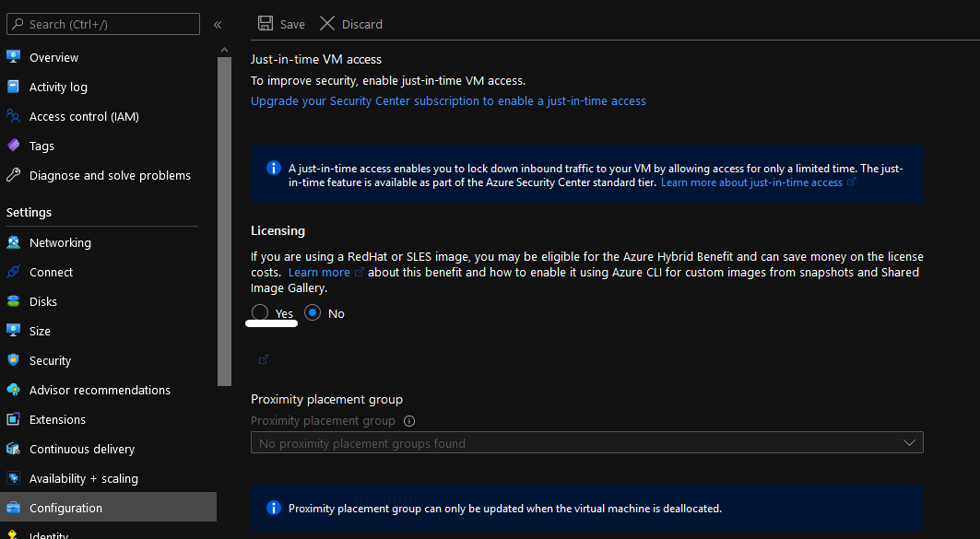Click the Size monitor icon

(x=13, y=331)
